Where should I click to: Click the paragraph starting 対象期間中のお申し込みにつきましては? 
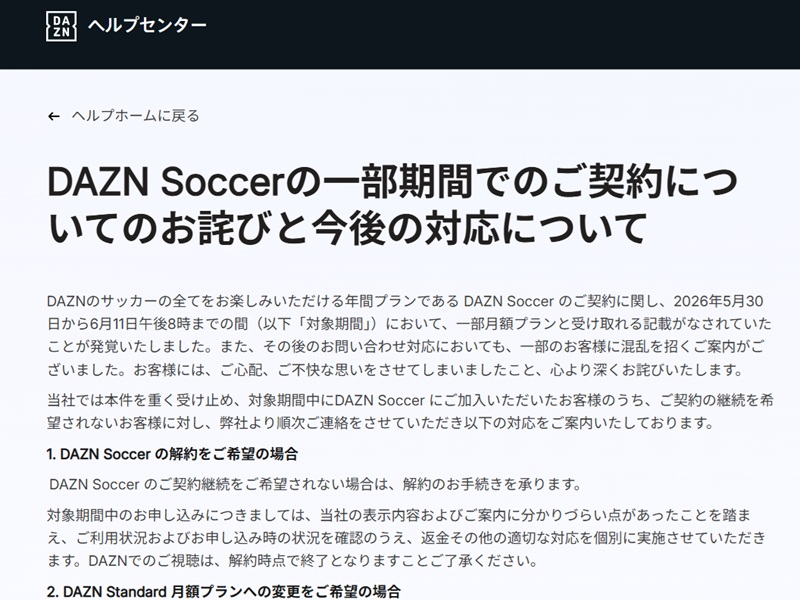pyautogui.click(x=407, y=538)
